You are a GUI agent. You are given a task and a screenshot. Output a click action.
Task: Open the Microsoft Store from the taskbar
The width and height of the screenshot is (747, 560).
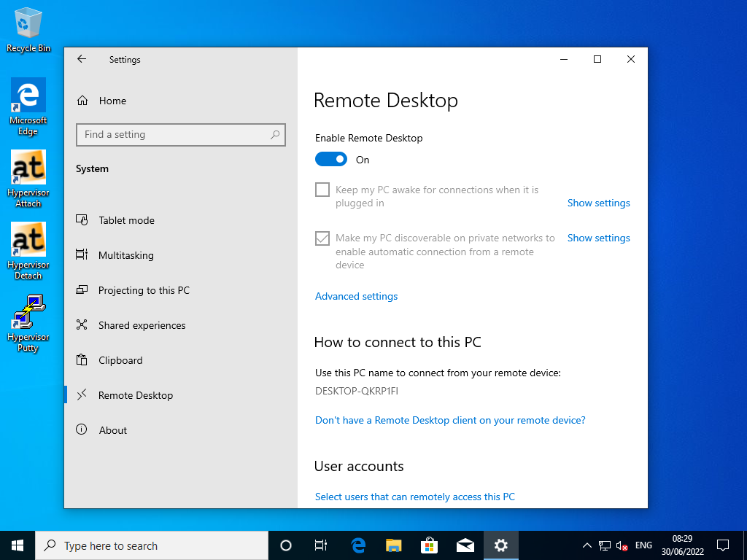[429, 545]
